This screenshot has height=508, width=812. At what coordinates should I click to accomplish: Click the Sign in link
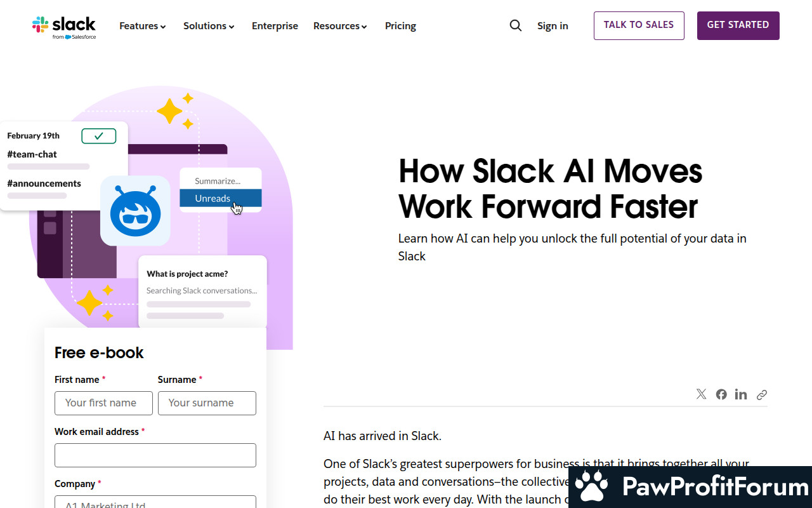click(553, 26)
